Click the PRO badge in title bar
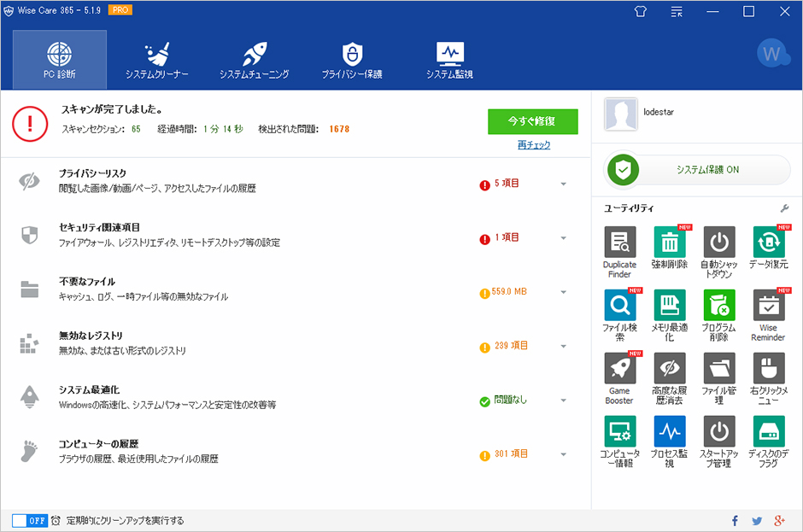The image size is (803, 532). pos(120,9)
